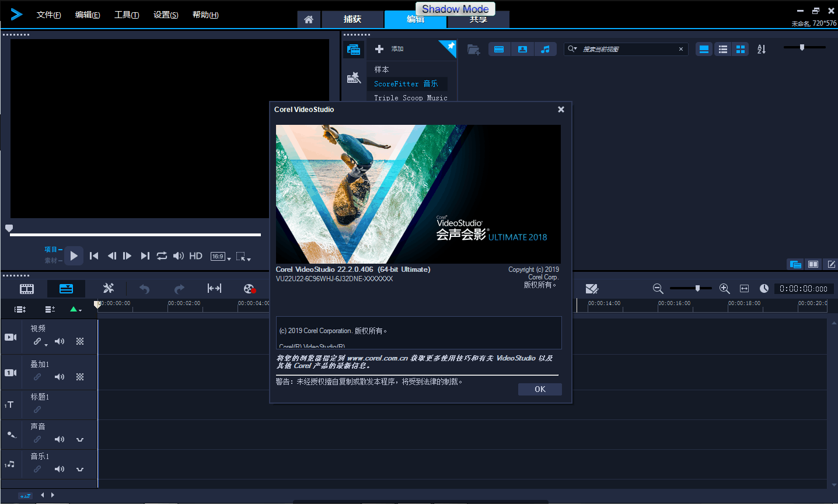This screenshot has height=504, width=838.
Task: Play the preview
Action: click(74, 256)
